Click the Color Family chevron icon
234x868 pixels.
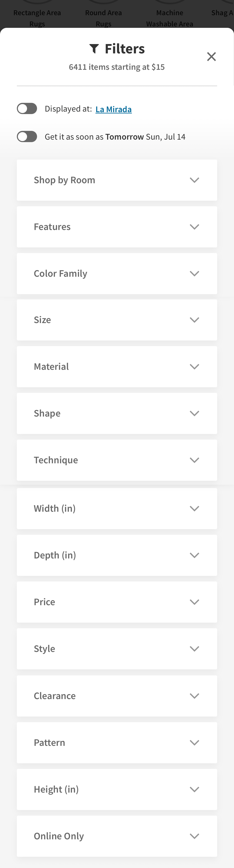194,273
